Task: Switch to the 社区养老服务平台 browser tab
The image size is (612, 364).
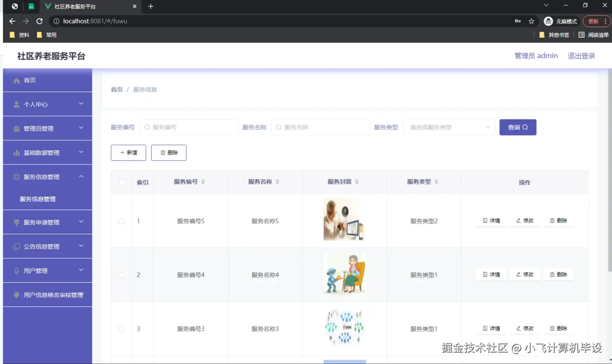Action: [89, 6]
